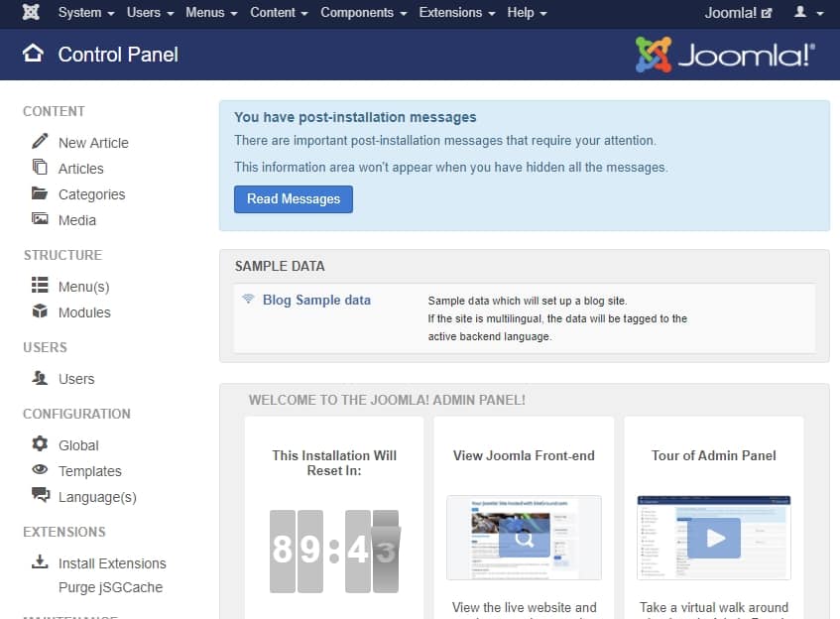Click the wifi icon beside Blog Sample data
This screenshot has width=840, height=619.
[248, 299]
